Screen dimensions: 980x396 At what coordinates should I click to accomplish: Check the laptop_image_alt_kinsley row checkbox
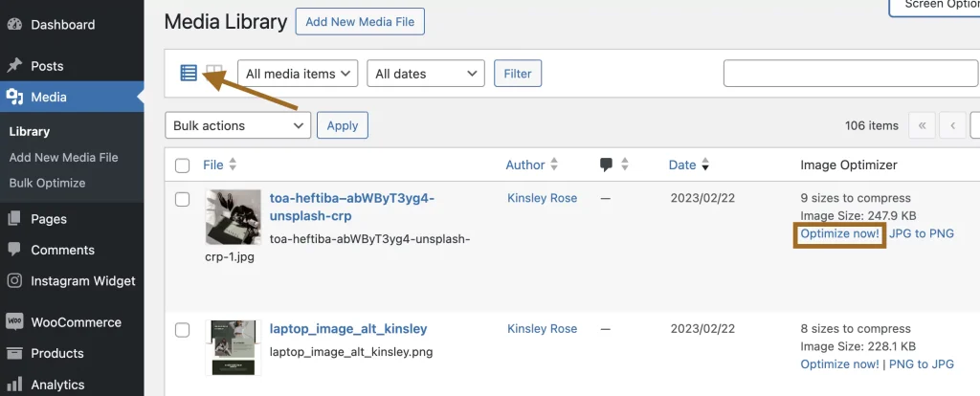click(x=183, y=330)
